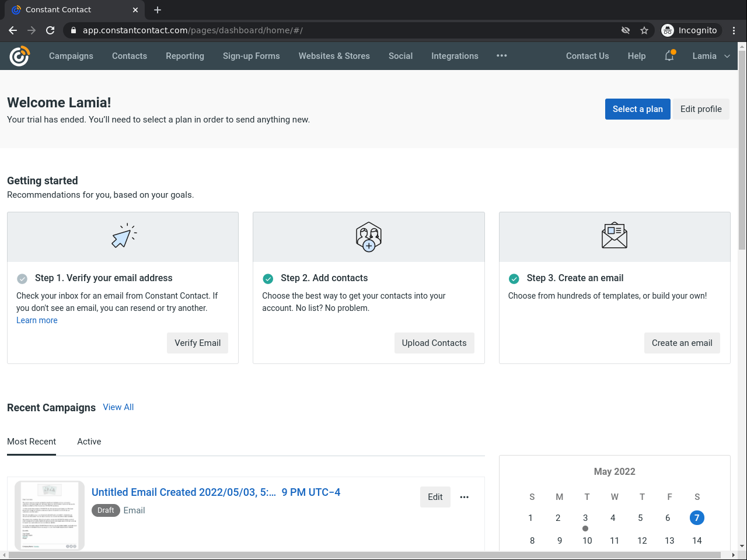Select May 10 on the calendar
This screenshot has height=560, width=747.
587,541
